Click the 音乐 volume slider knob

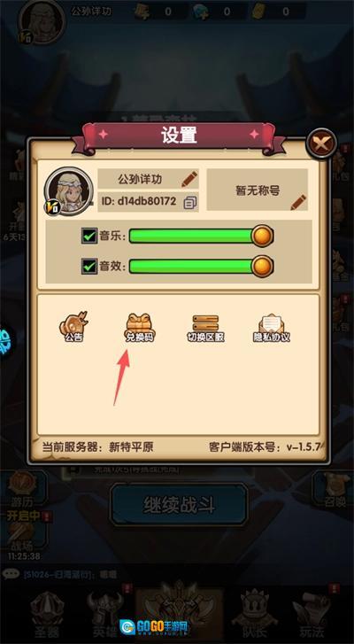click(x=262, y=237)
